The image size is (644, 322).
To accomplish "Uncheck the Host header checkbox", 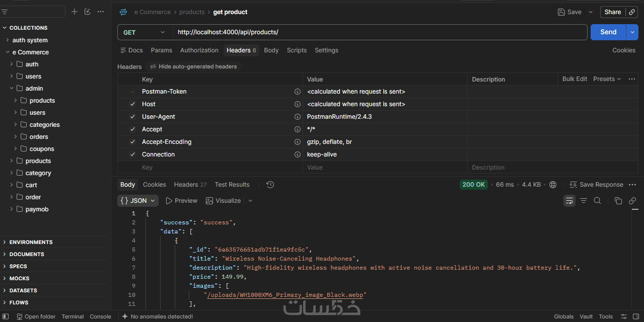I will [132, 104].
